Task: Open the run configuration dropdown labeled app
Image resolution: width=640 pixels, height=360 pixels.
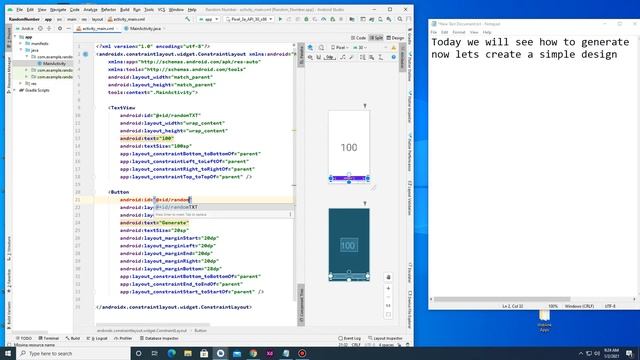Action: pos(209,19)
